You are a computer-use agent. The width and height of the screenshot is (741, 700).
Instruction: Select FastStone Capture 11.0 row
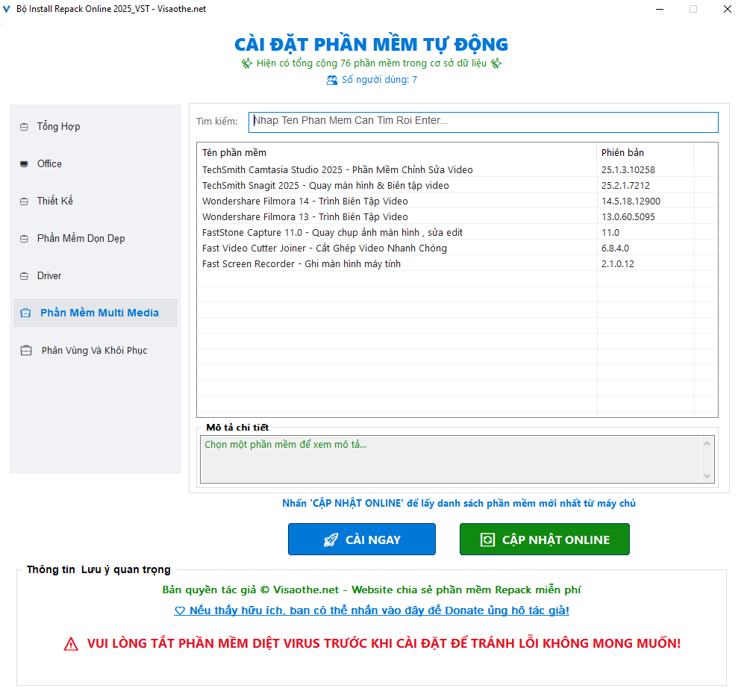click(x=457, y=232)
